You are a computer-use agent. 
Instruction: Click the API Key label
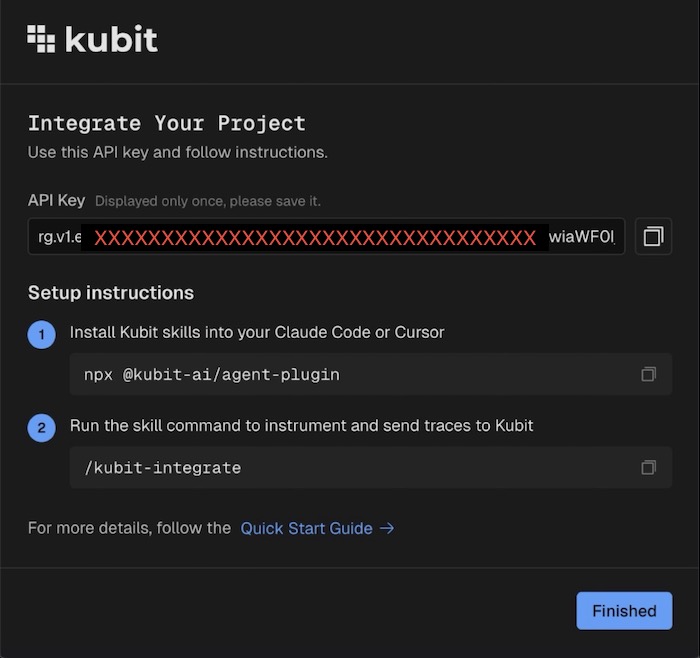click(x=56, y=200)
